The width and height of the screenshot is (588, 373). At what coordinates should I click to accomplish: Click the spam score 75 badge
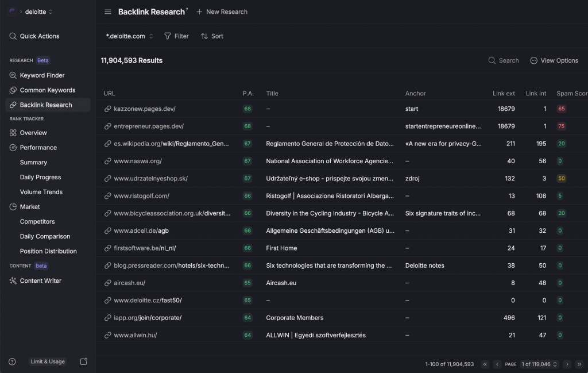click(562, 126)
